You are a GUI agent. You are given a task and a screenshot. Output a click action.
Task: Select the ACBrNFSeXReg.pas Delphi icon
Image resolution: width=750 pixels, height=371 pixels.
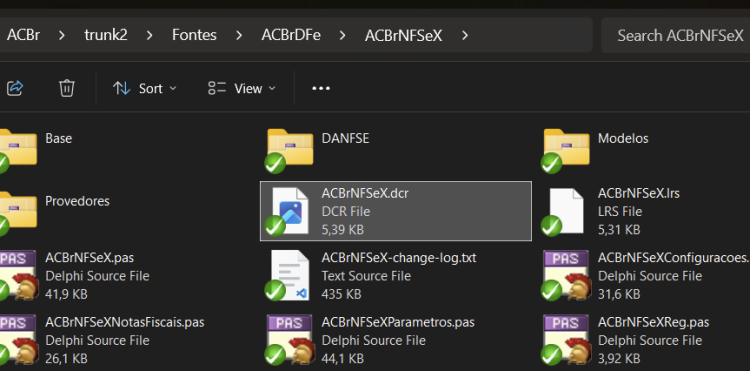565,340
